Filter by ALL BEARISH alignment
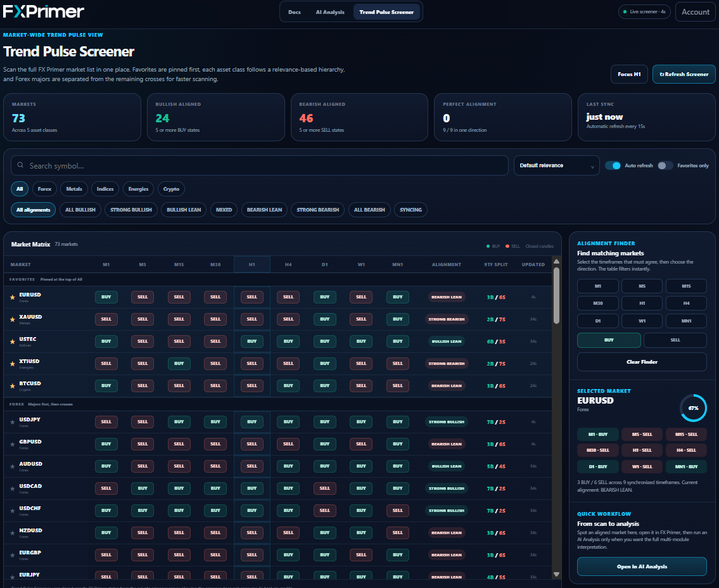This screenshot has height=588, width=719. point(369,210)
